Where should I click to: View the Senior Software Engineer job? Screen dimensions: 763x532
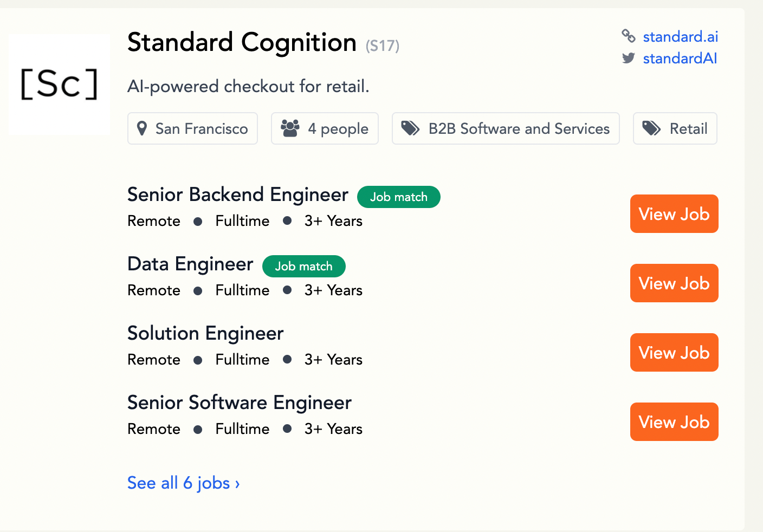[x=674, y=422]
